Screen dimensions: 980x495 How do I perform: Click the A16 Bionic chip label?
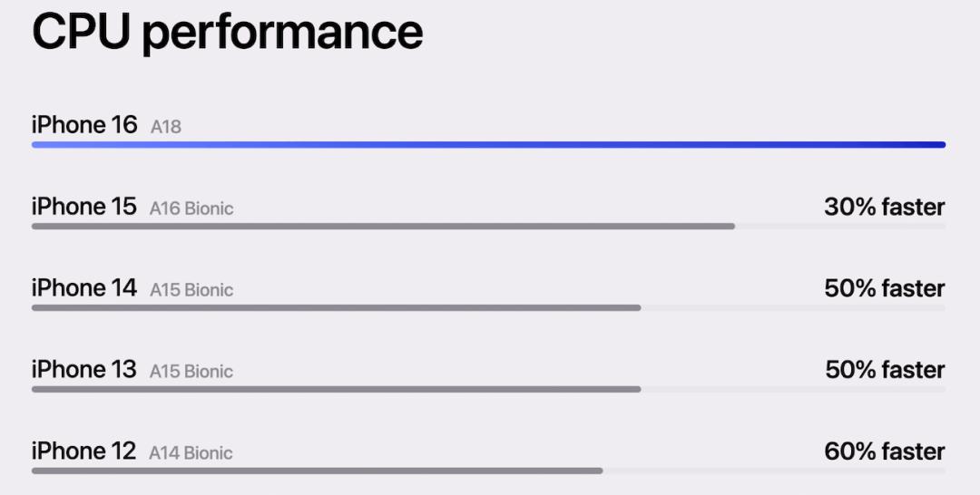[x=191, y=209]
